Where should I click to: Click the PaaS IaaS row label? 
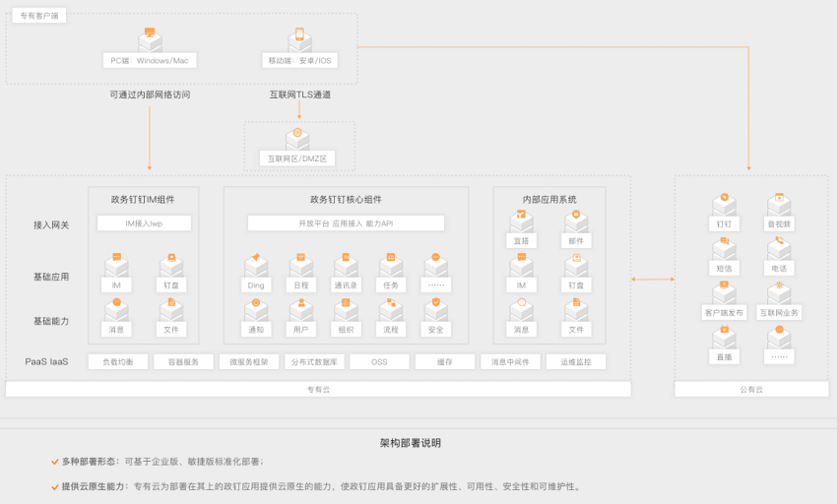[x=46, y=361]
